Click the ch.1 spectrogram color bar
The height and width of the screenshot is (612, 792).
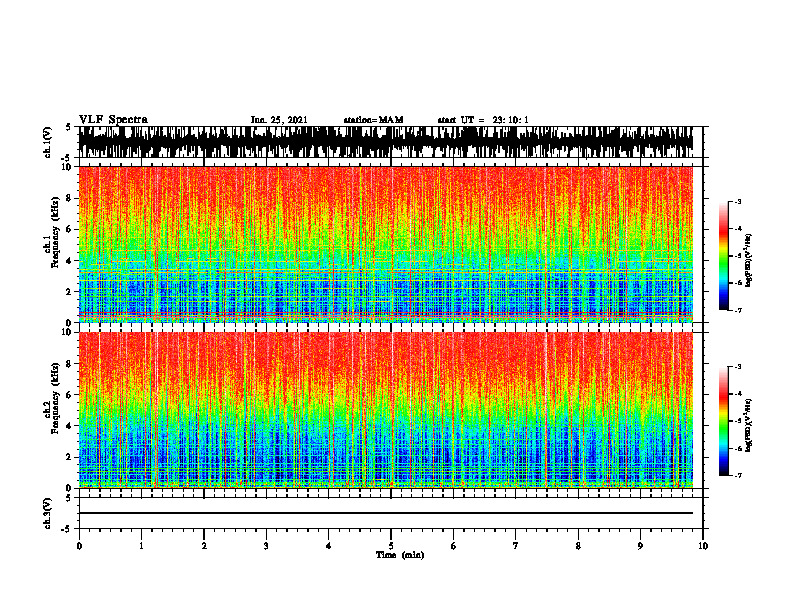coord(723,256)
